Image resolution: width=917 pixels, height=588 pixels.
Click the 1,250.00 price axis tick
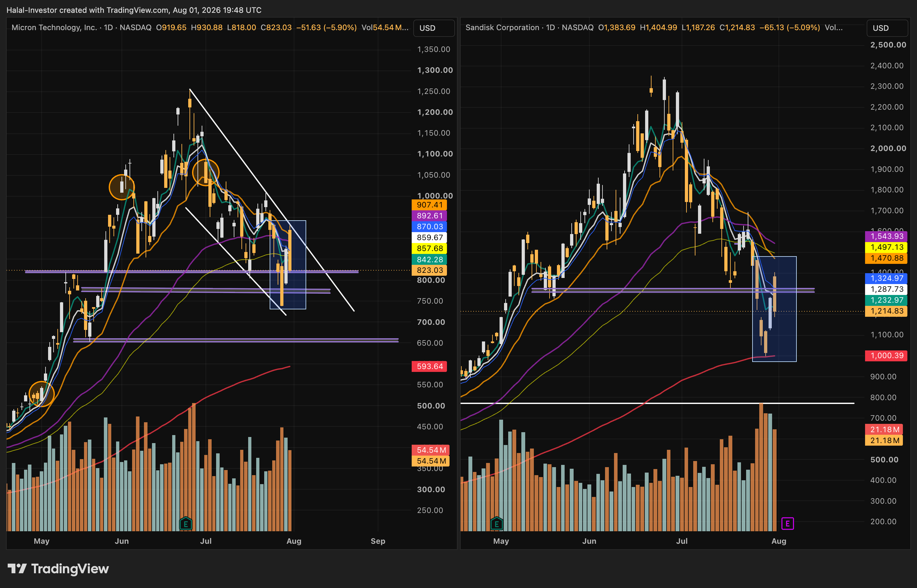434,91
